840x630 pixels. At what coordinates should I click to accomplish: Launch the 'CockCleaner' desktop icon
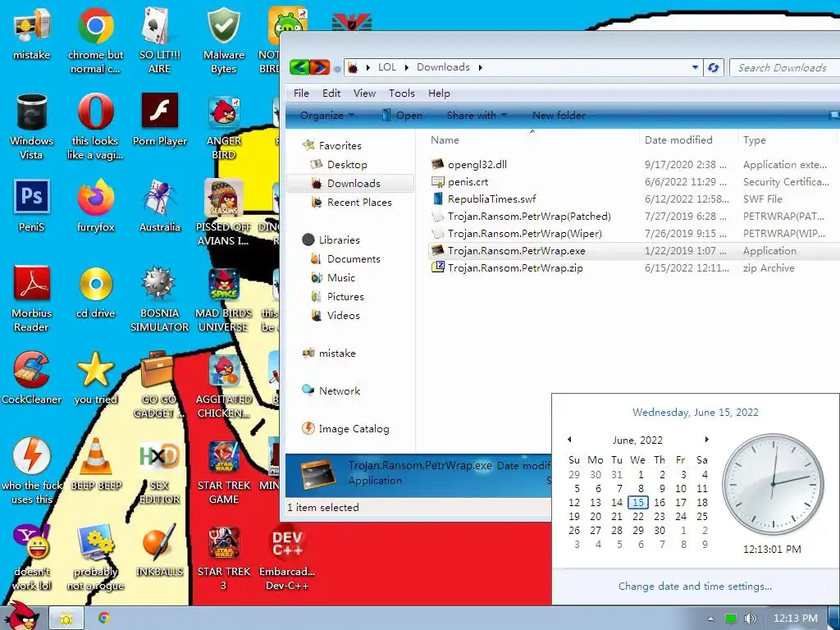32,378
